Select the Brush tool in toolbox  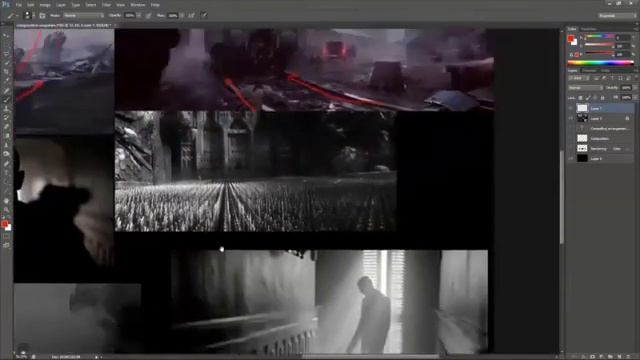(6, 100)
